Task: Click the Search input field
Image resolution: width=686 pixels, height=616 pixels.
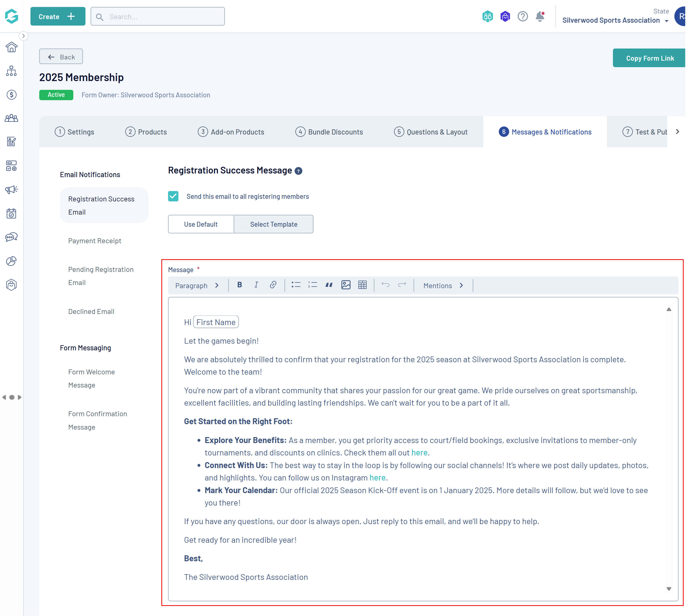Action: [x=162, y=17]
